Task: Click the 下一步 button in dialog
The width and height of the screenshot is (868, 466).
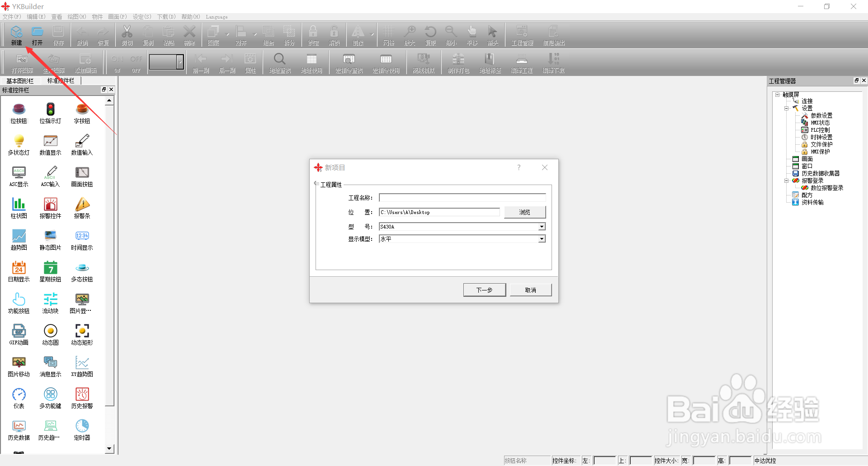Action: (x=485, y=290)
